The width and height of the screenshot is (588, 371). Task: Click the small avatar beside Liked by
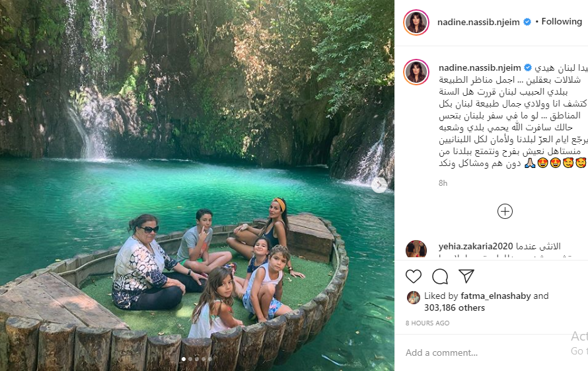[x=413, y=298]
